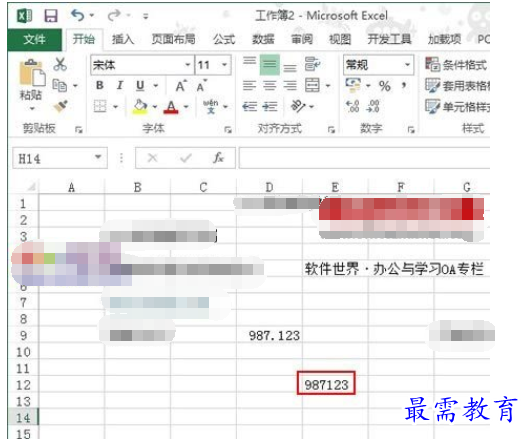Image resolution: width=526 pixels, height=441 pixels.
Task: Align text right
Action: 290,86
